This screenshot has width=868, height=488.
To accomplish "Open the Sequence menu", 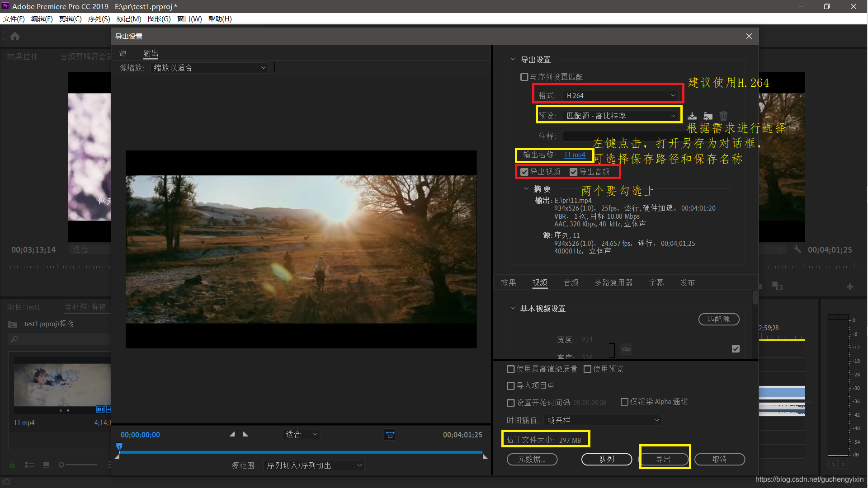I will point(99,19).
